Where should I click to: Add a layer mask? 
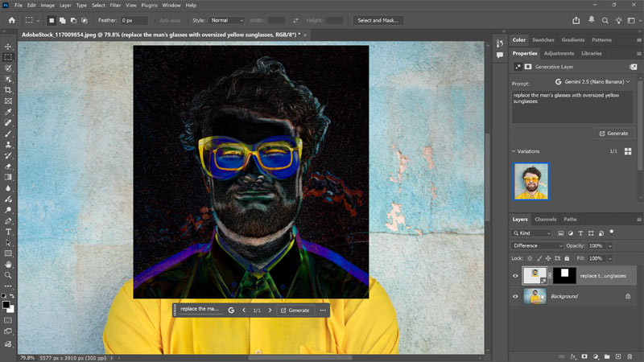pyautogui.click(x=584, y=356)
